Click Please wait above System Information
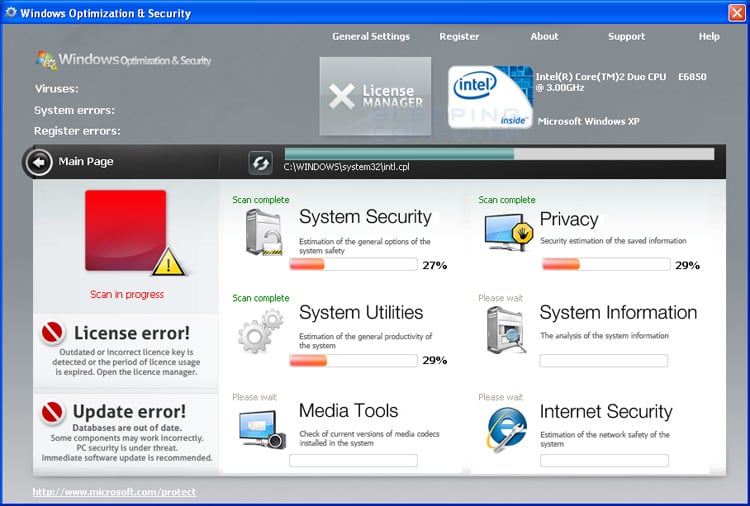Viewport: 750px width, 506px height. (x=500, y=298)
